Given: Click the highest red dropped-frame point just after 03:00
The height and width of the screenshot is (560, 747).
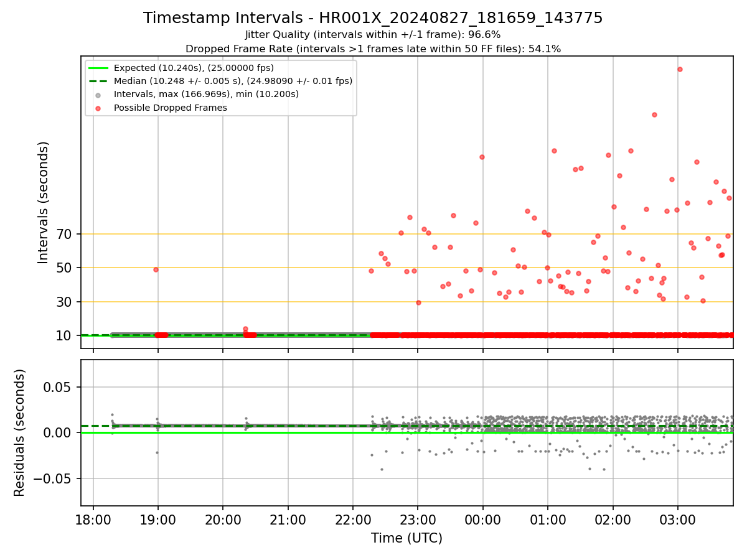Looking at the screenshot, I should (x=680, y=69).
